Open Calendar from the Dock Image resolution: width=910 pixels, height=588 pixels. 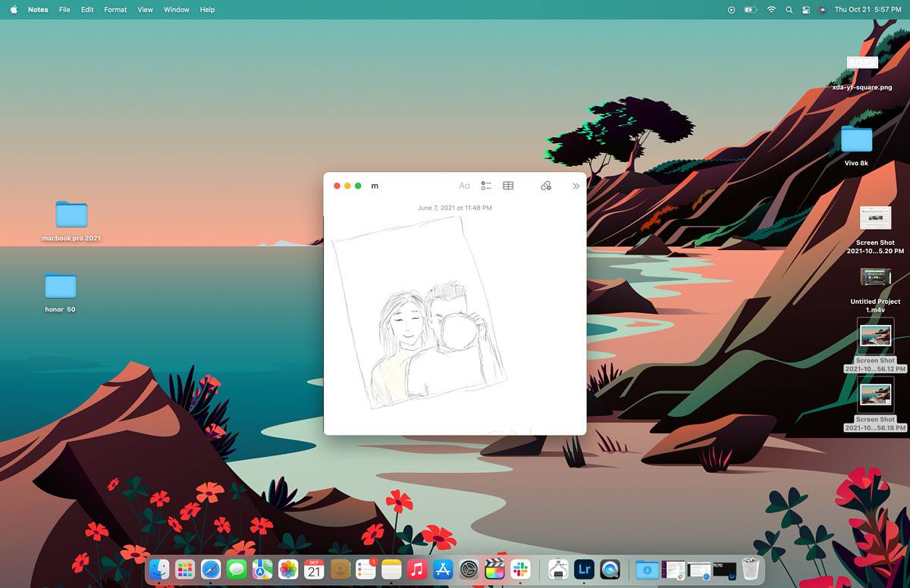click(x=314, y=569)
